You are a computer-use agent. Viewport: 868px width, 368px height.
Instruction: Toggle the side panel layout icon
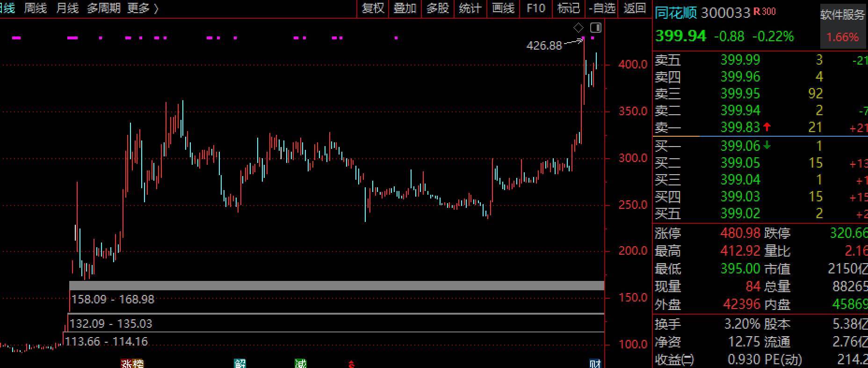click(595, 28)
